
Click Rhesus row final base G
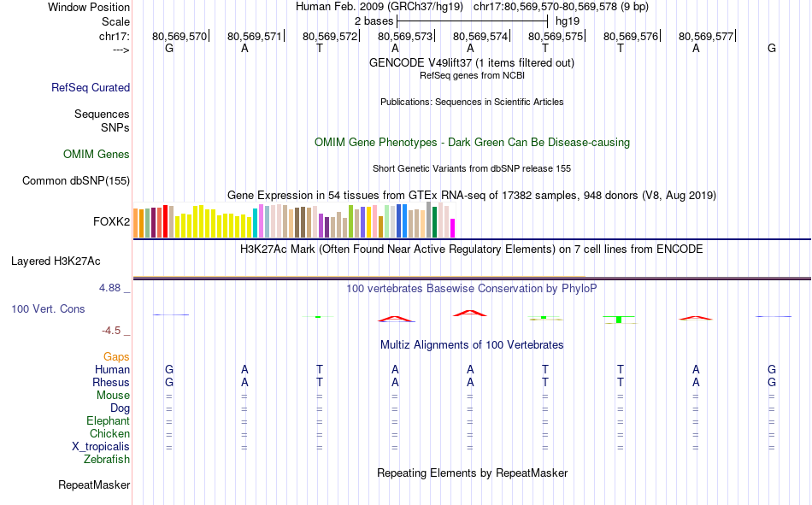[x=772, y=382]
